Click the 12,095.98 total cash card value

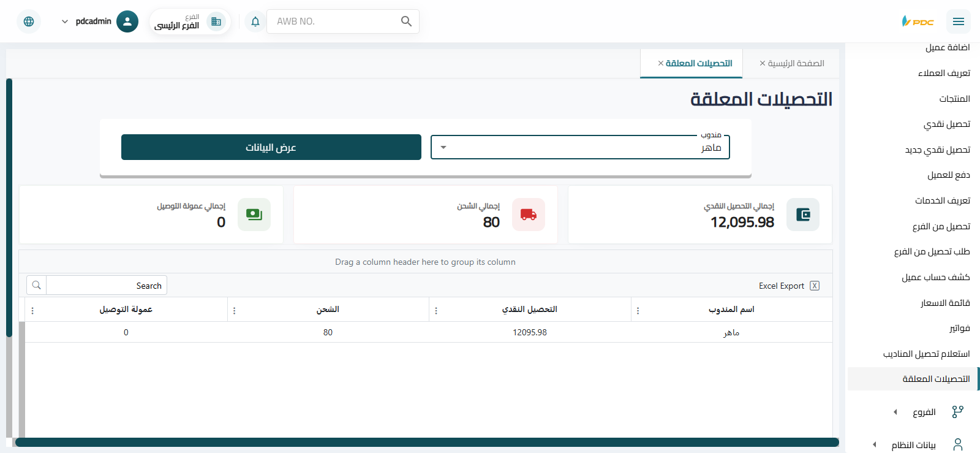(742, 222)
